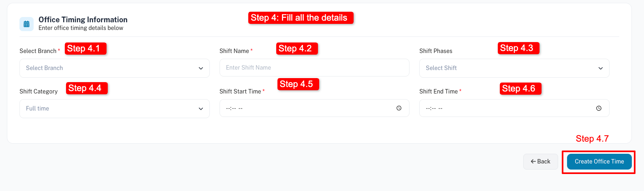Click the Office Timing Information heading

pos(83,19)
